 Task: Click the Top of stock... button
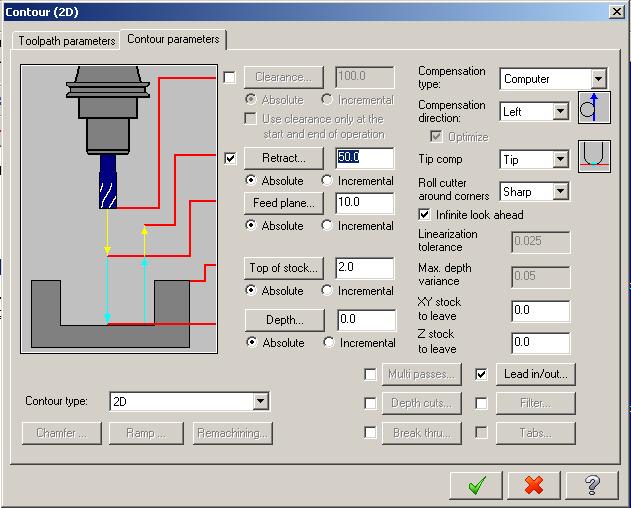click(284, 268)
